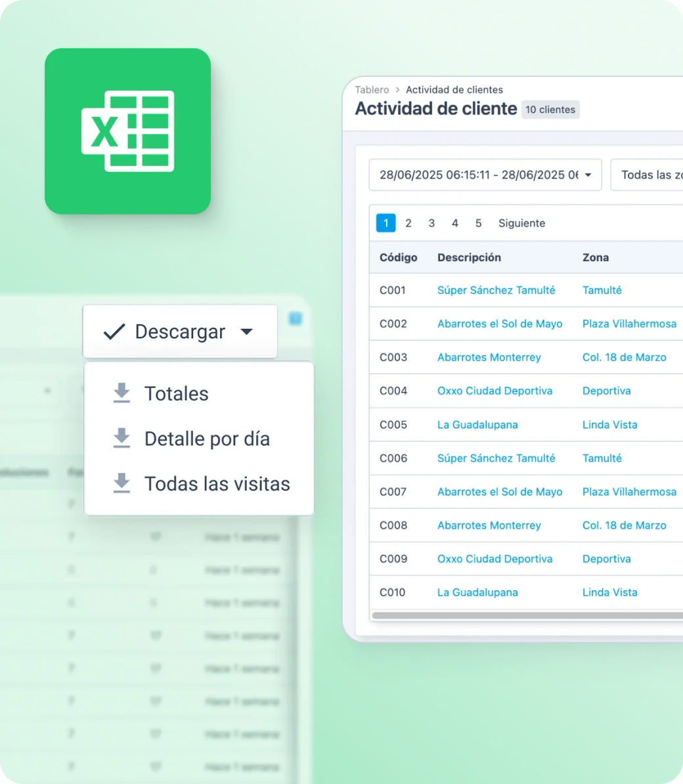Click the Plaza Villahermosa zone link for C002
Screen dimensions: 683x784
click(x=629, y=323)
